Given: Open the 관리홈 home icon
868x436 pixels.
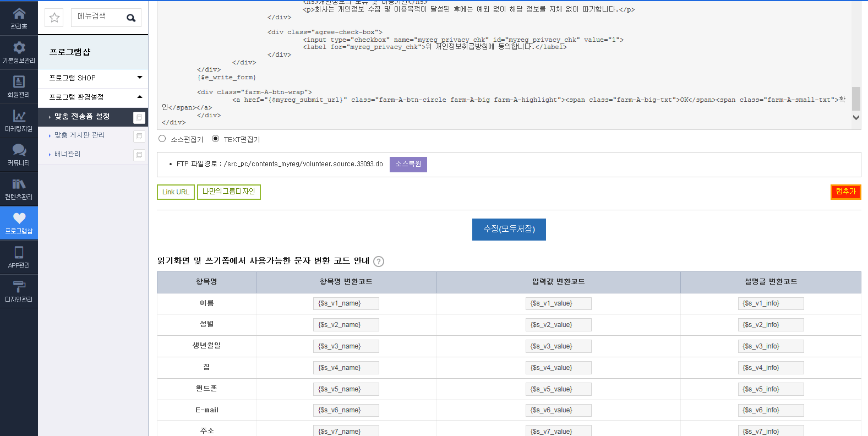Looking at the screenshot, I should (x=19, y=14).
